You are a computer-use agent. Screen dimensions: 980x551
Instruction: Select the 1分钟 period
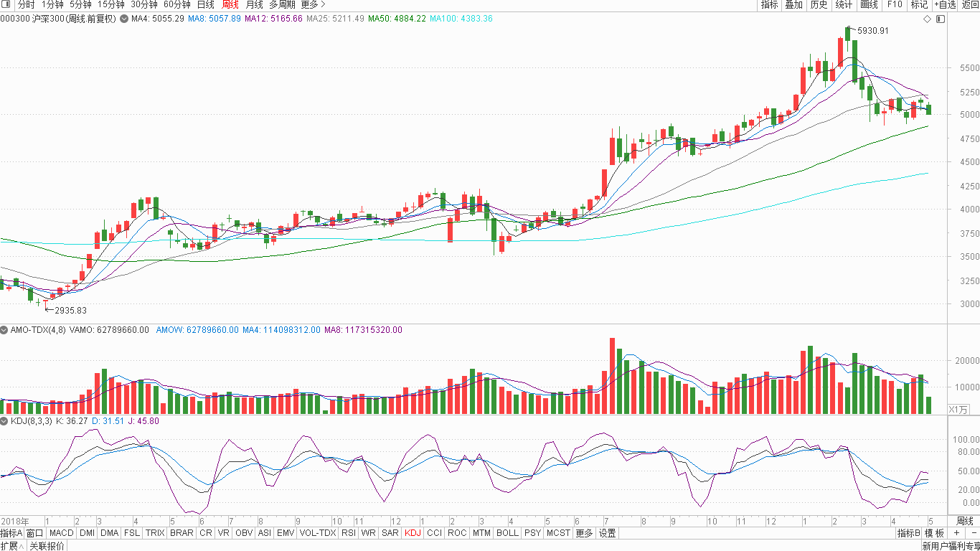[52, 4]
